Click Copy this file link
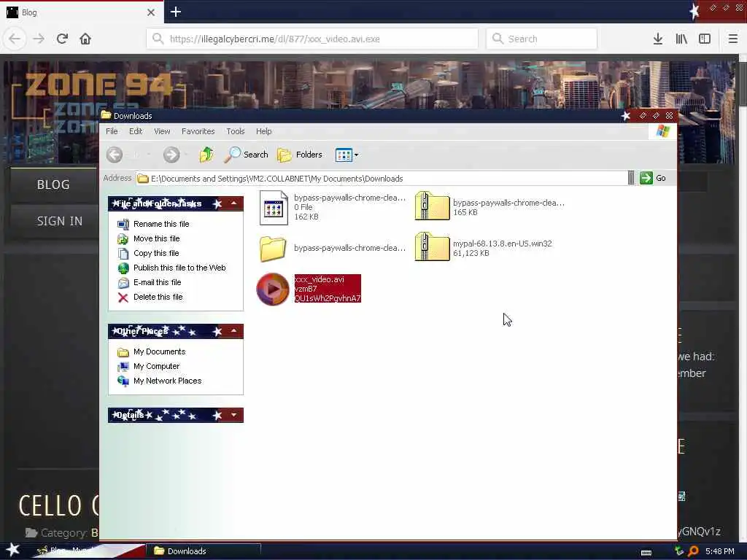 coord(156,253)
